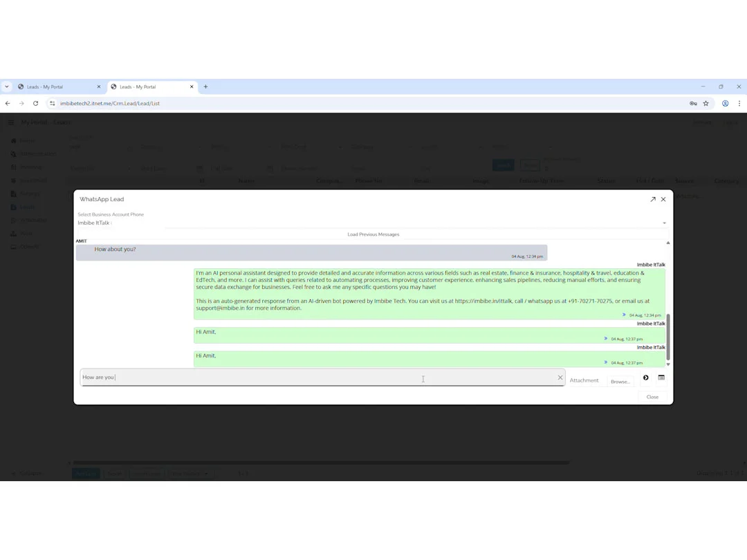Click the browser back arrow

[8, 103]
